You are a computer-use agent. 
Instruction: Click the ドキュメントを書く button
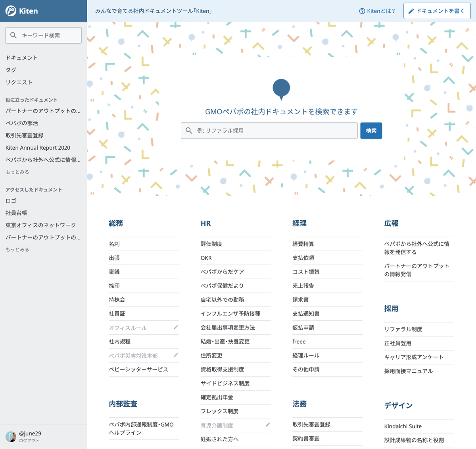point(437,11)
